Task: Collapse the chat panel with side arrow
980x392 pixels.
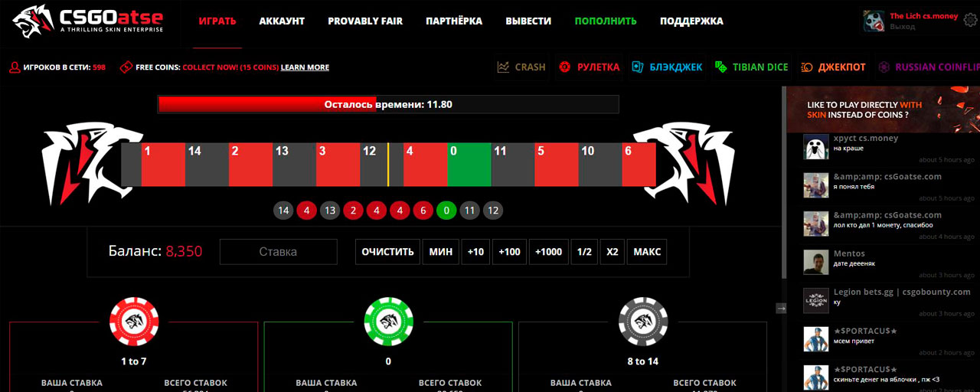Action: 781,308
